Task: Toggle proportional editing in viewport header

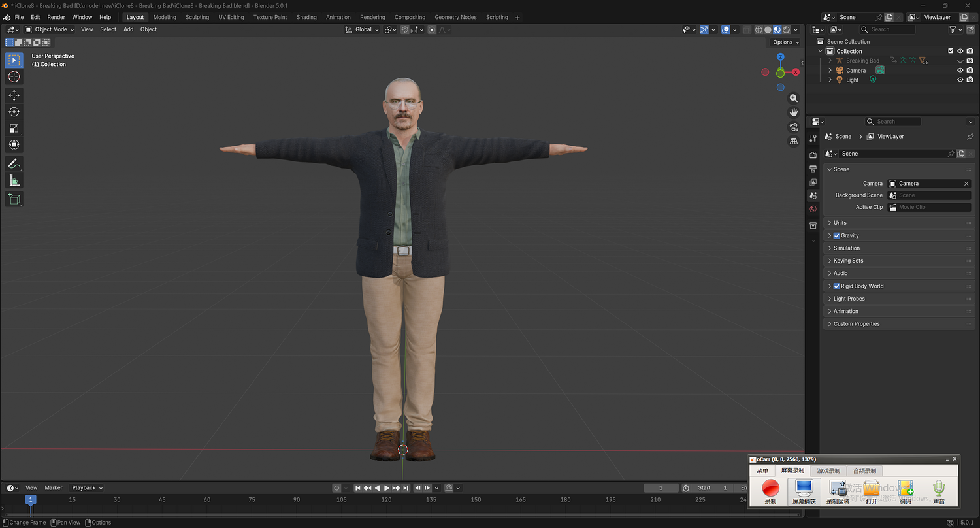Action: pos(432,29)
